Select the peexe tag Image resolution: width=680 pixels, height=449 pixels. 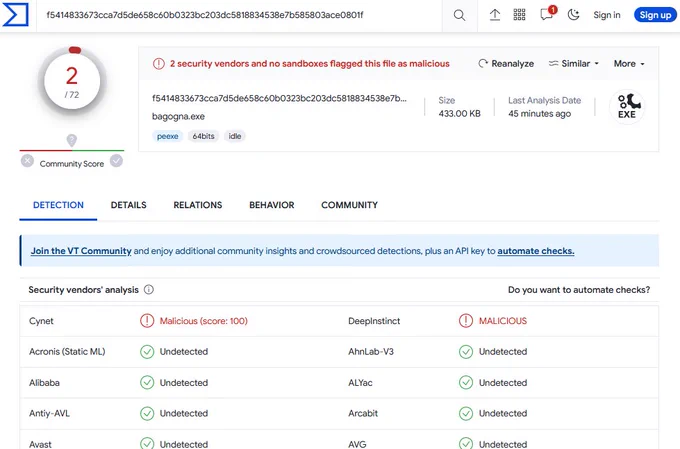167,136
